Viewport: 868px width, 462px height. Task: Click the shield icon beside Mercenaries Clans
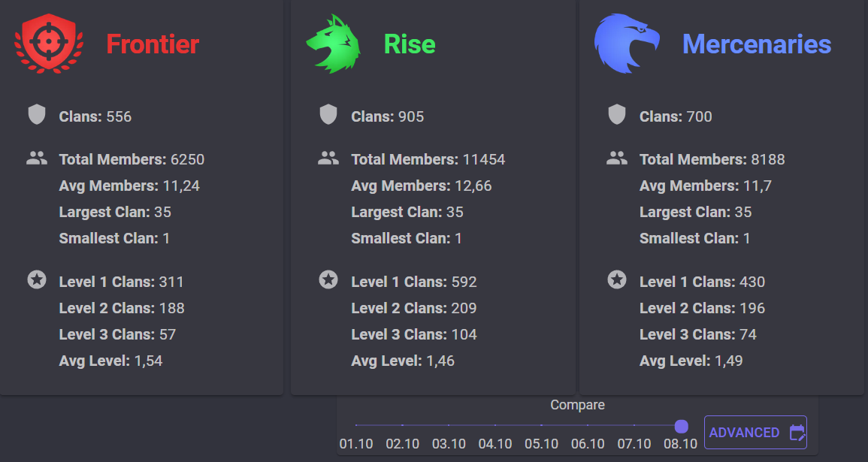617,114
